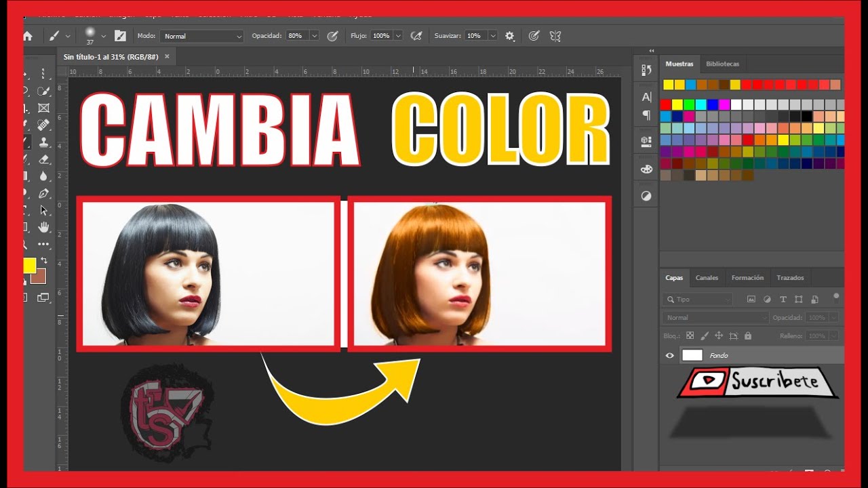Image resolution: width=868 pixels, height=488 pixels.
Task: Open the Character panel icon
Action: (646, 97)
